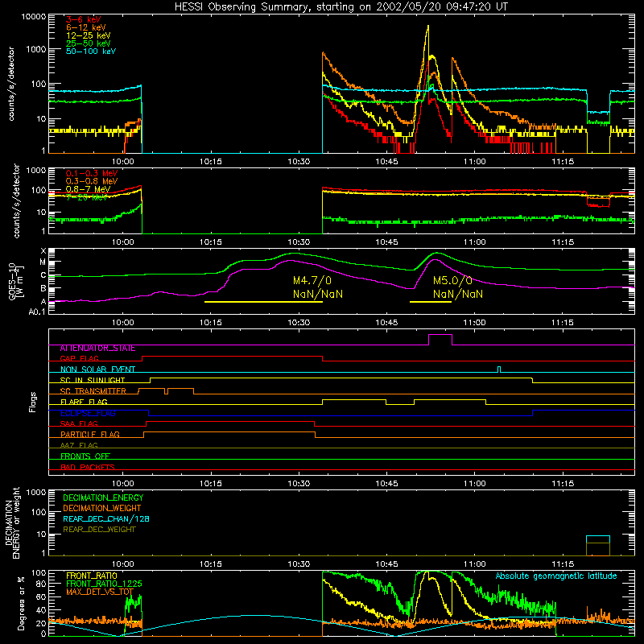The height and width of the screenshot is (644, 644).
Task: Select the NaN/NaN text below M4.7/0
Action: [x=318, y=294]
